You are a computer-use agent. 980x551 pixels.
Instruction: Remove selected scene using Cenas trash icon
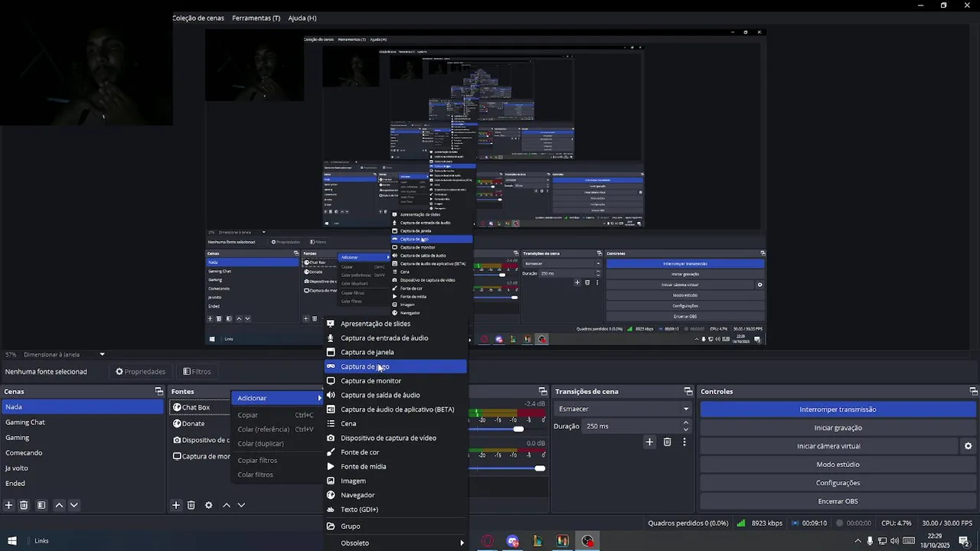point(24,505)
